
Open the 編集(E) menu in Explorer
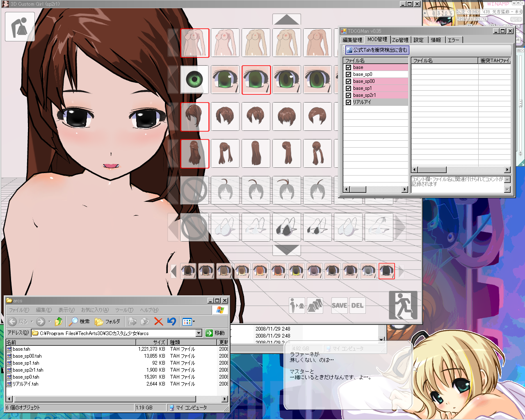(x=43, y=310)
